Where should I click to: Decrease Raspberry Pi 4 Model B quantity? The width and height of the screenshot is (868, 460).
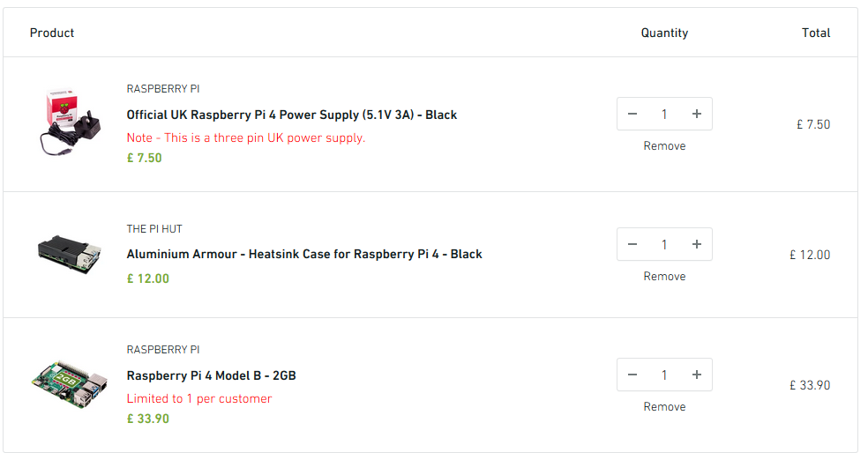632,375
